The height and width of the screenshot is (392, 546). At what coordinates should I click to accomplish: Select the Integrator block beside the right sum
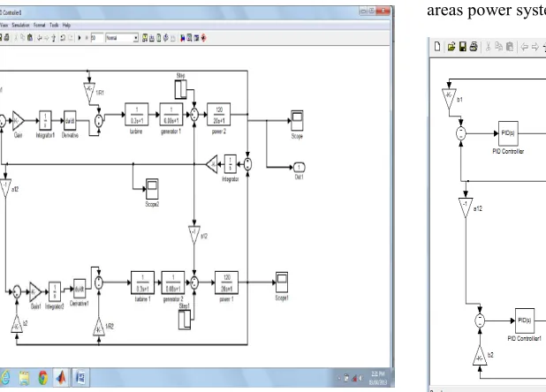(x=231, y=164)
